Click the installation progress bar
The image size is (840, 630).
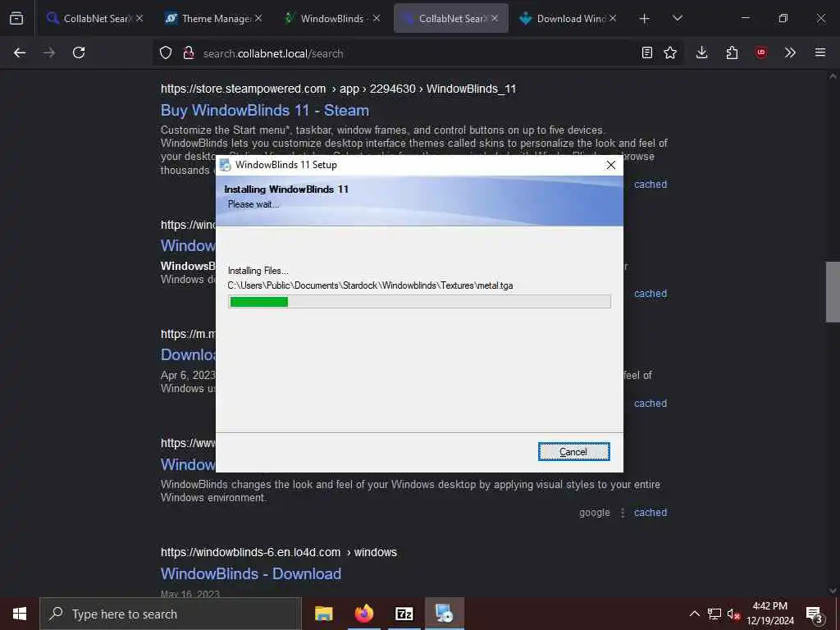pyautogui.click(x=419, y=302)
